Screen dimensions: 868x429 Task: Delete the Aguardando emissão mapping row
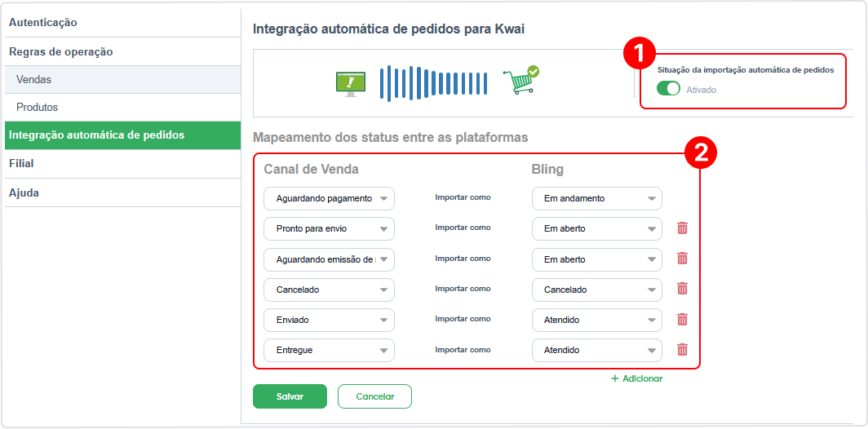point(683,259)
